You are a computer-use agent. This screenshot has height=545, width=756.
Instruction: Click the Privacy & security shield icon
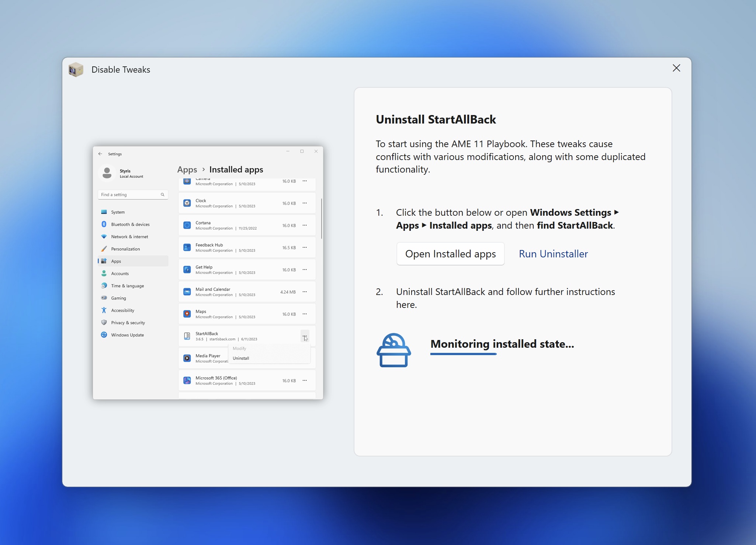coord(104,322)
